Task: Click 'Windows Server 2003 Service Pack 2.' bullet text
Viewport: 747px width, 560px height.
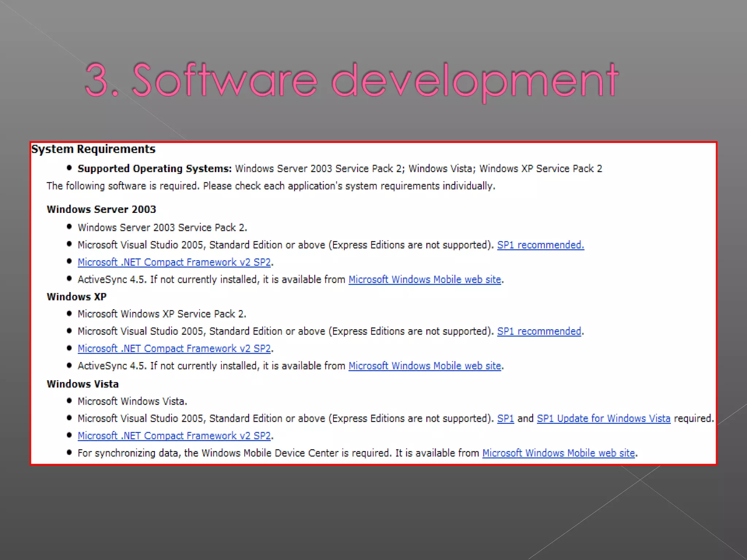Action: [162, 228]
